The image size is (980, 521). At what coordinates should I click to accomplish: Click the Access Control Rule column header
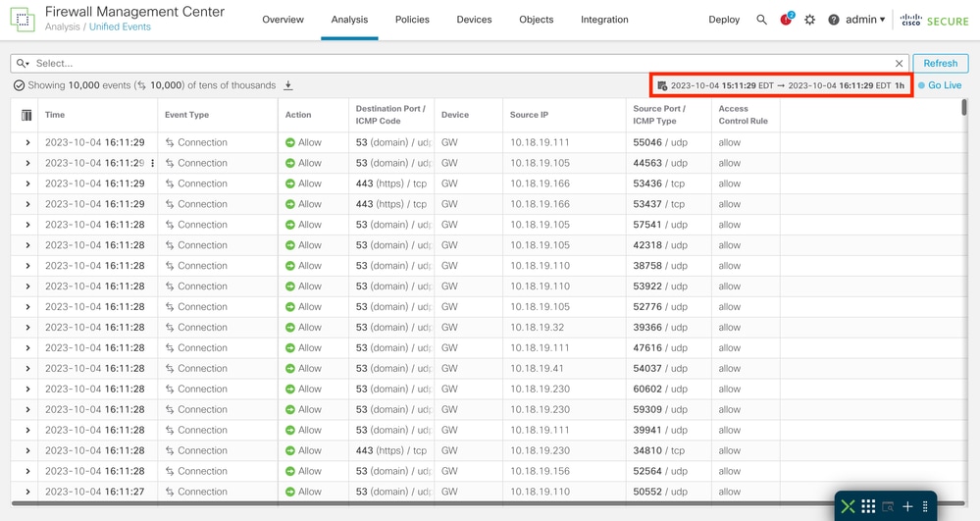coord(744,115)
